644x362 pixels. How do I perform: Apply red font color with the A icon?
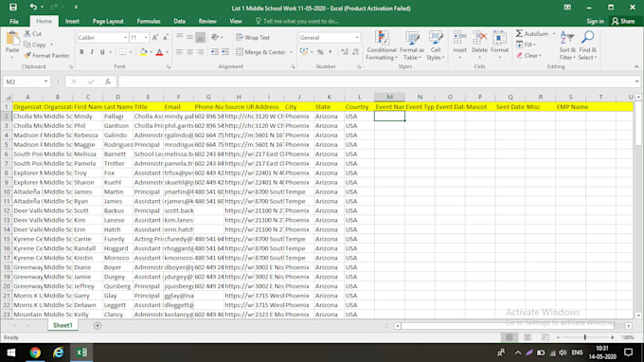click(160, 52)
